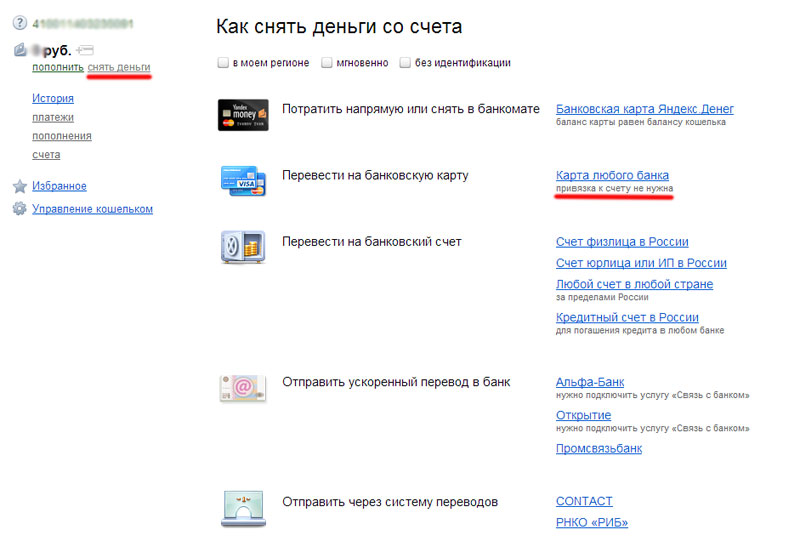
Task: Choose the Открытие bank link
Action: [583, 415]
